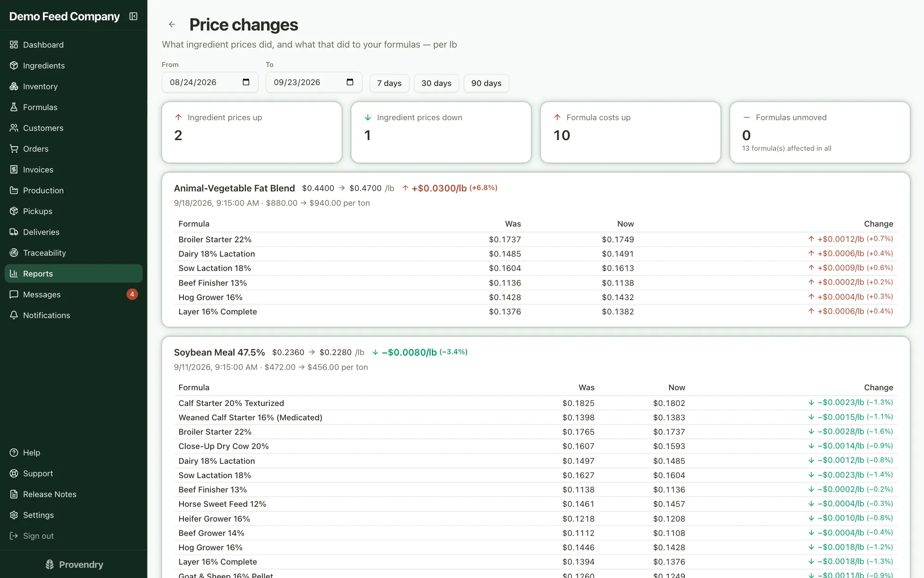The height and width of the screenshot is (578, 924).
Task: Select the Formula costs up card
Action: pos(631,132)
